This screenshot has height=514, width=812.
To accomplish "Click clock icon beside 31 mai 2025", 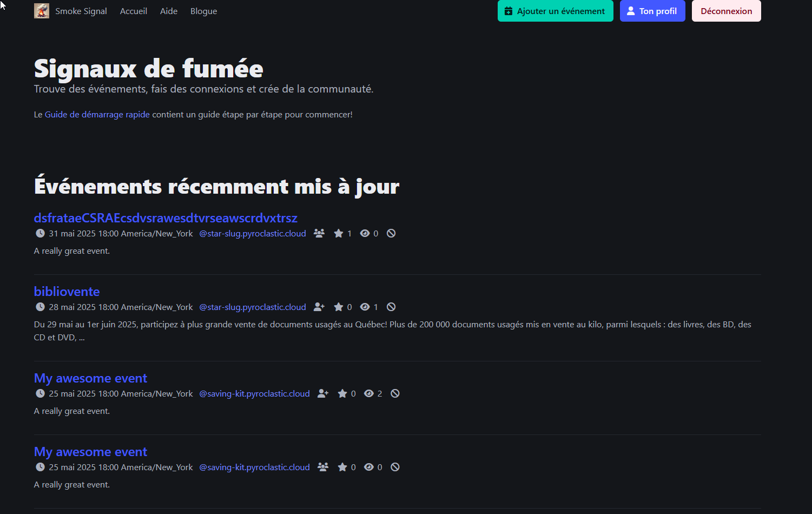I will point(40,233).
